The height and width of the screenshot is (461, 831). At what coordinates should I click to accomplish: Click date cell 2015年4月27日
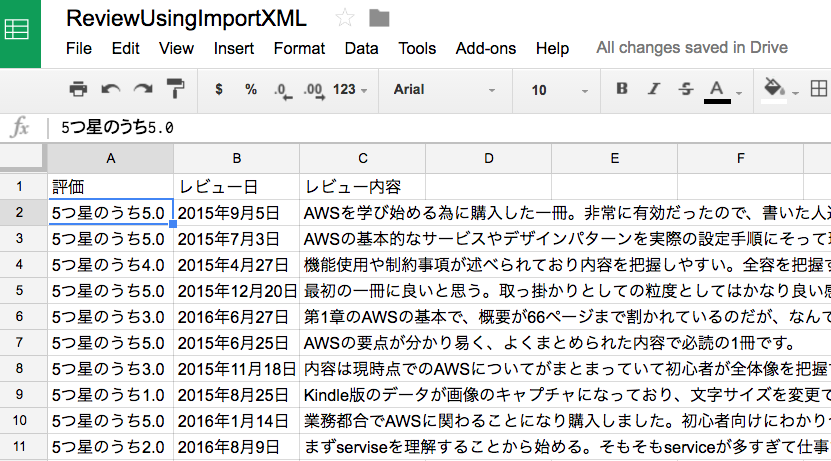point(236,264)
